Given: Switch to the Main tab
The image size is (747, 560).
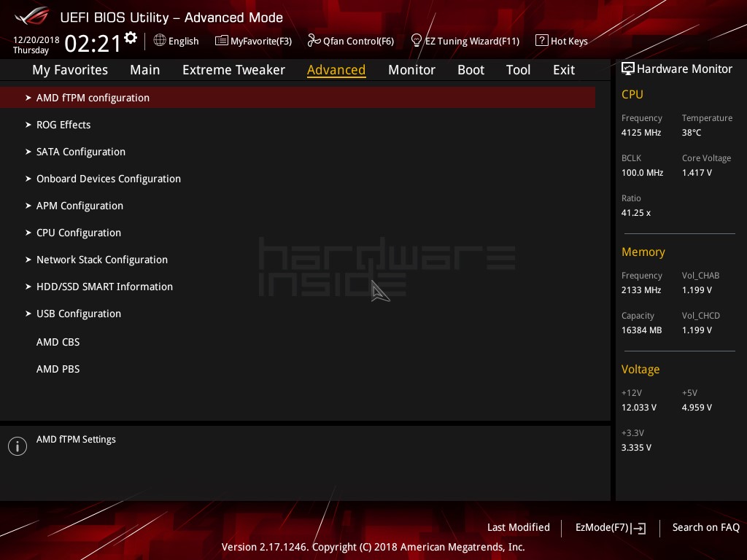Looking at the screenshot, I should pos(145,70).
